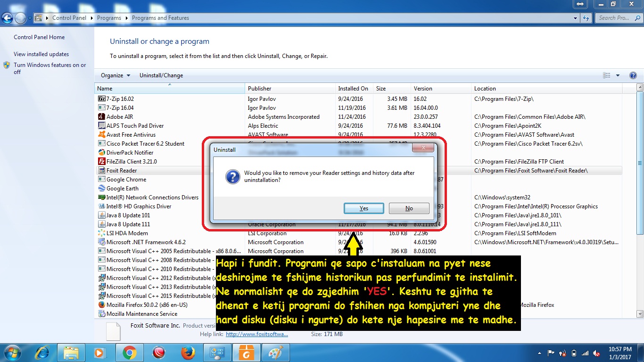Select Mozilla Maintenance Service row
Screen dimensions: 644x362
click(358, 314)
